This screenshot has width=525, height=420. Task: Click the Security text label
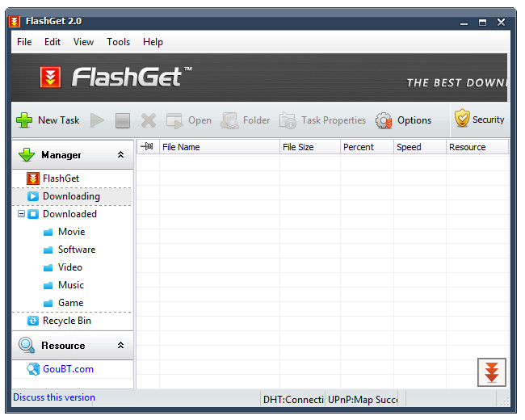[488, 120]
